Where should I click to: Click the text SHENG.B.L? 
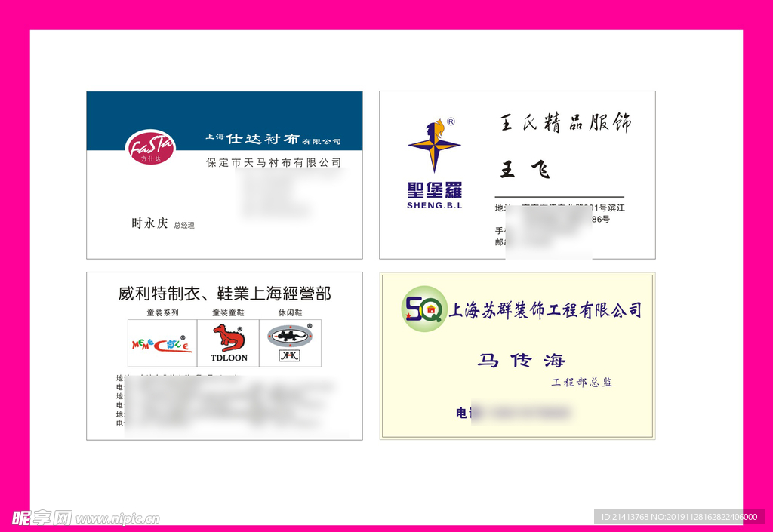tap(434, 205)
